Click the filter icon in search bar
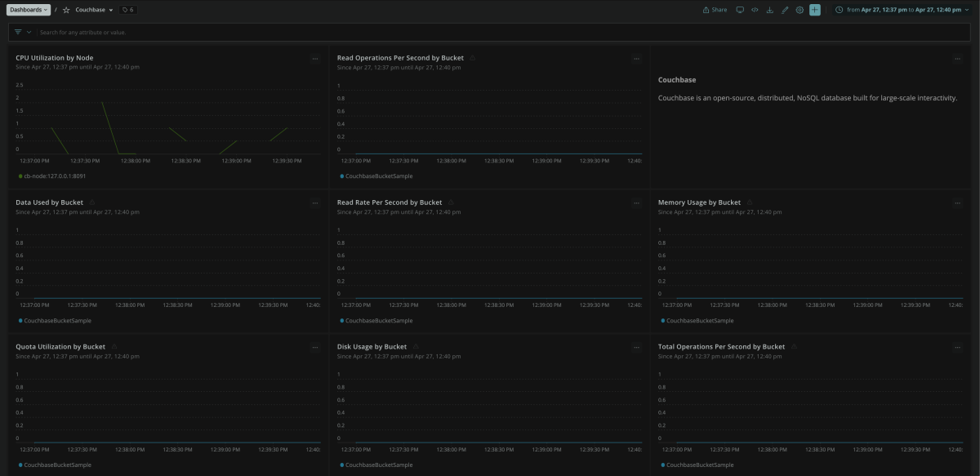 click(x=18, y=32)
